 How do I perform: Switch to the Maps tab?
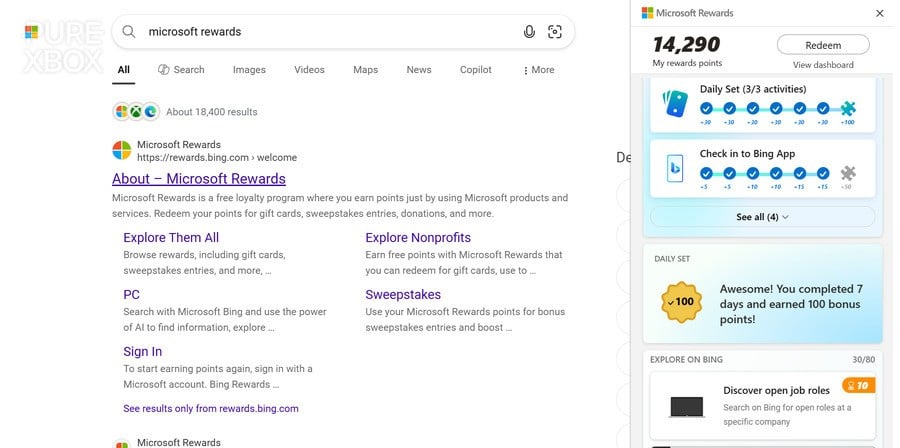pyautogui.click(x=366, y=70)
